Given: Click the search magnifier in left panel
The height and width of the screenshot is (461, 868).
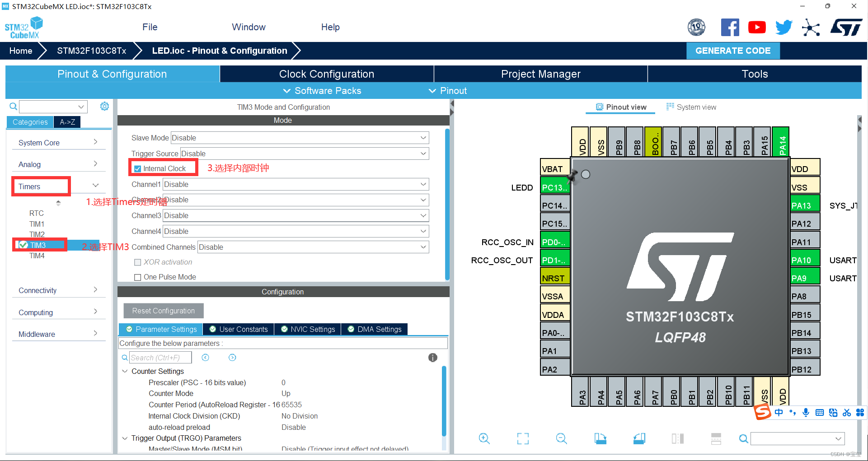Looking at the screenshot, I should click(x=14, y=107).
